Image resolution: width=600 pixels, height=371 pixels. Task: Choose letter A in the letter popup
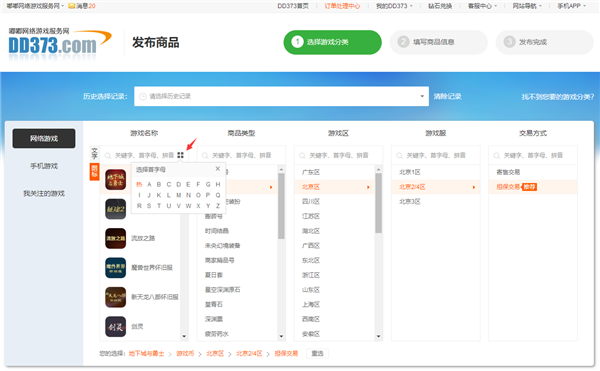pyautogui.click(x=149, y=184)
